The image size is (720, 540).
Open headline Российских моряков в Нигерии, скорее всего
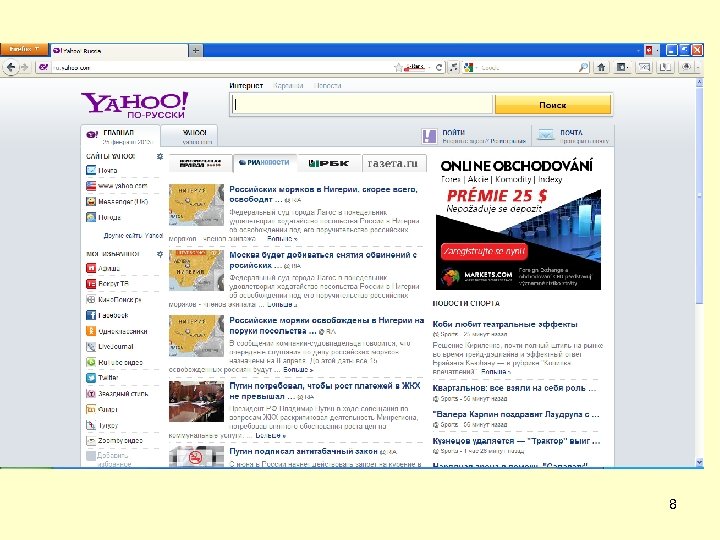point(323,194)
